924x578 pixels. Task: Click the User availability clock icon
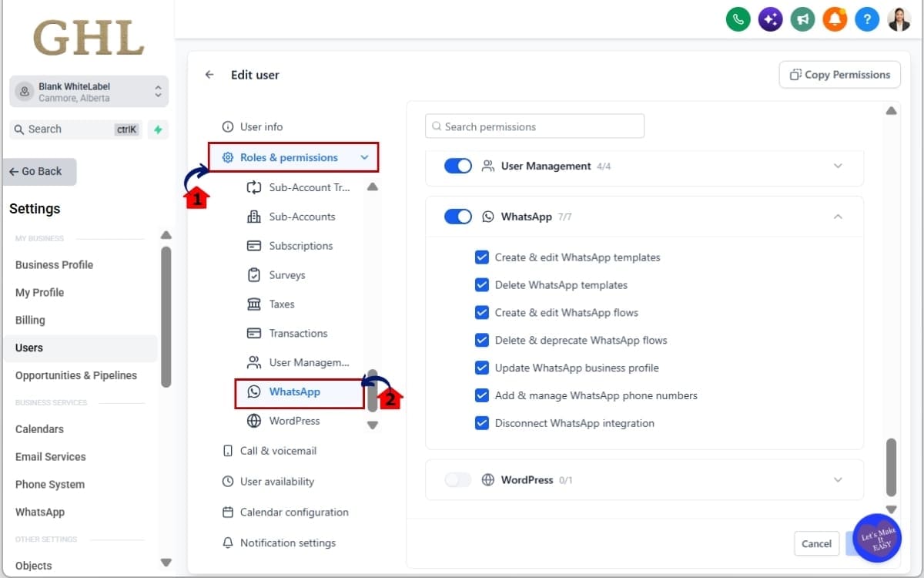[228, 482]
